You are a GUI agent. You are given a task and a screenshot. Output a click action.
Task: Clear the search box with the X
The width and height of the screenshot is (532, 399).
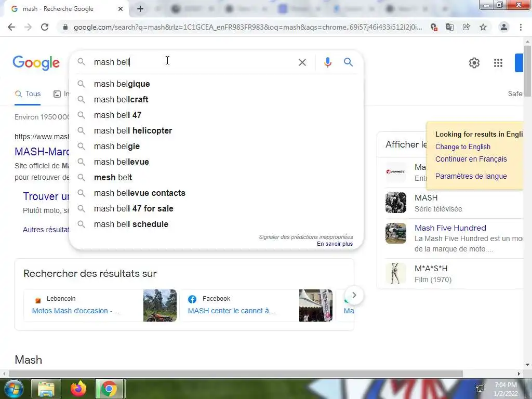[302, 62]
